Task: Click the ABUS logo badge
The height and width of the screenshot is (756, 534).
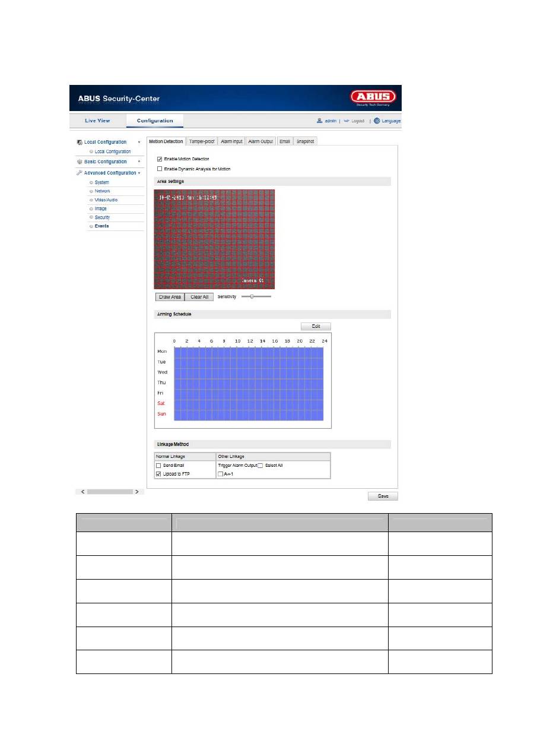Action: click(x=373, y=98)
